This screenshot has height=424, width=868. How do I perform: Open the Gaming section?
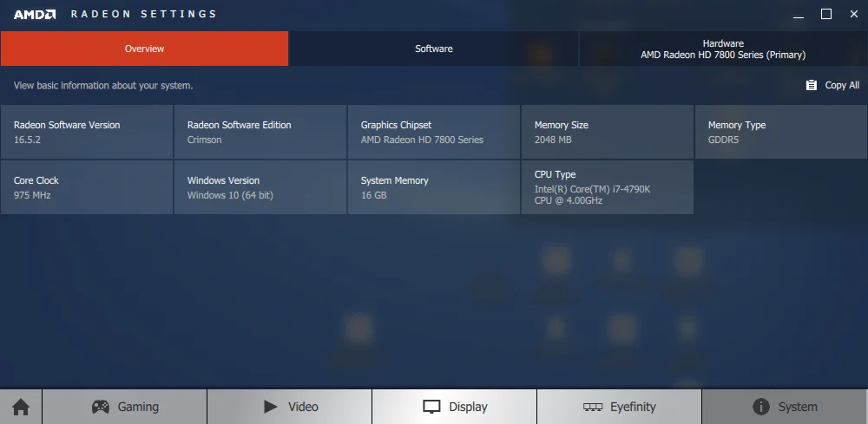point(124,407)
